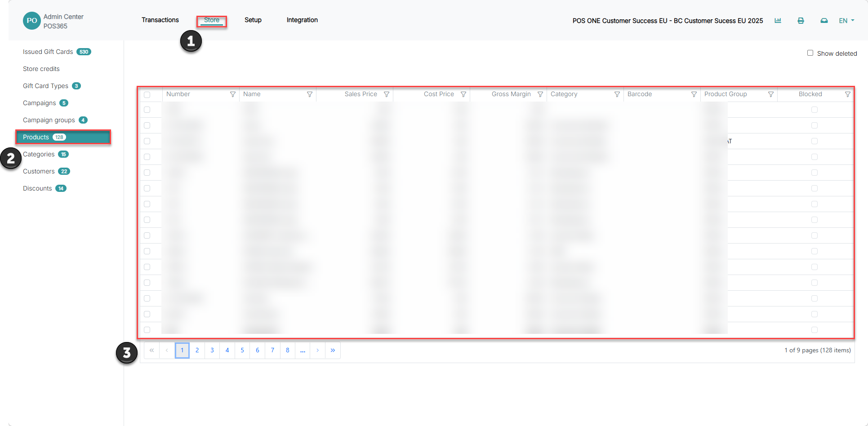Viewport: 868px width, 426px height.
Task: Sort by the Product Group header
Action: (726, 94)
